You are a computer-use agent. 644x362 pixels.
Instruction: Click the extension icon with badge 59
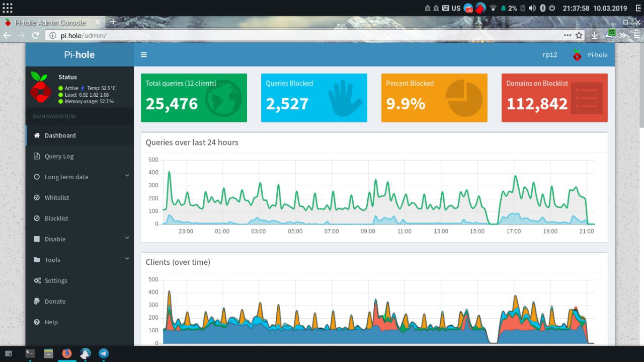tap(610, 34)
